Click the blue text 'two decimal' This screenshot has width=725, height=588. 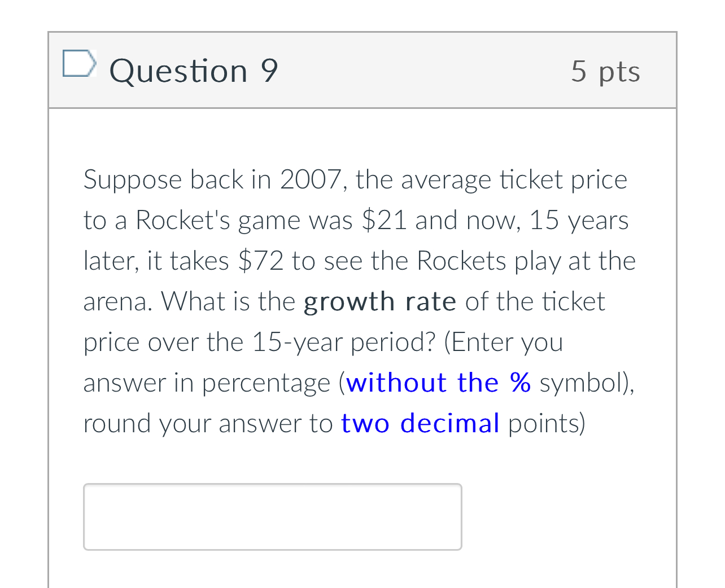[420, 423]
